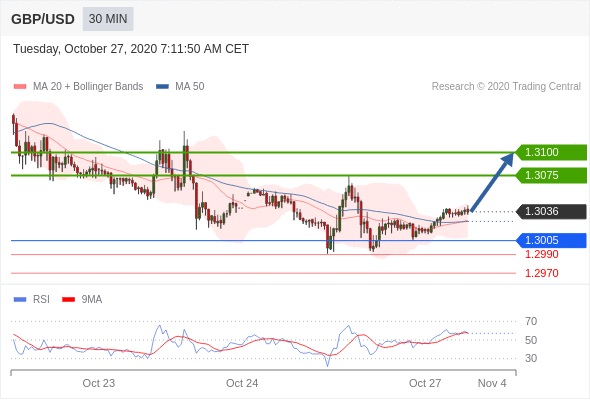Click the red 9MA legend swatch
590x400 pixels.
coord(68,300)
